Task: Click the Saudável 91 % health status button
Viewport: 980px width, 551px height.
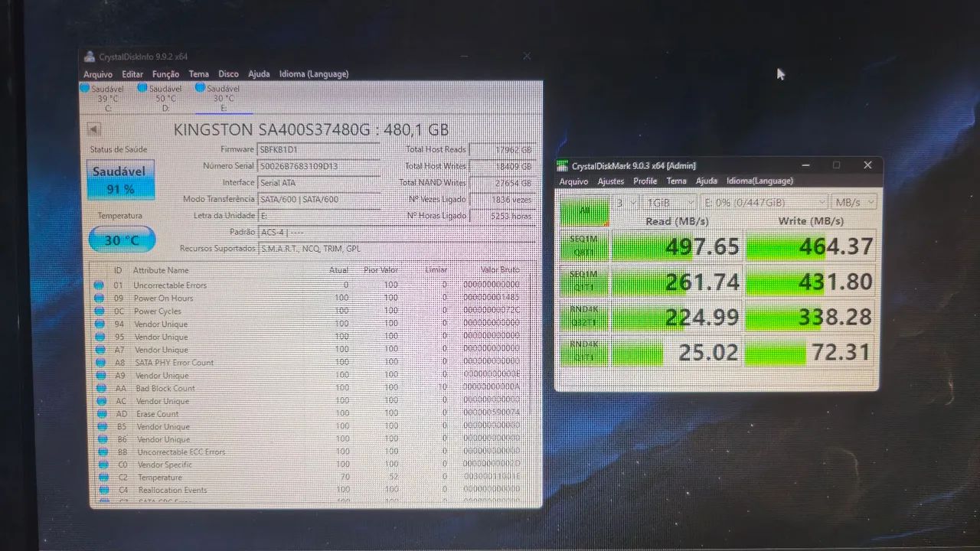Action: pos(120,181)
